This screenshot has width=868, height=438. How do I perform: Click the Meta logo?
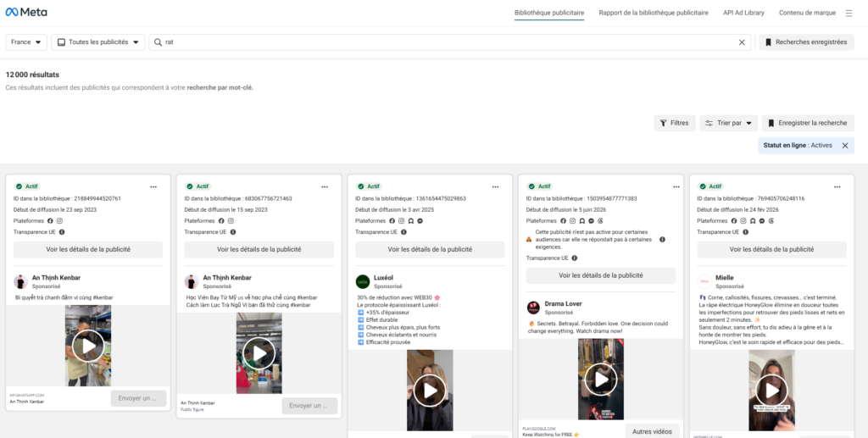(x=26, y=12)
